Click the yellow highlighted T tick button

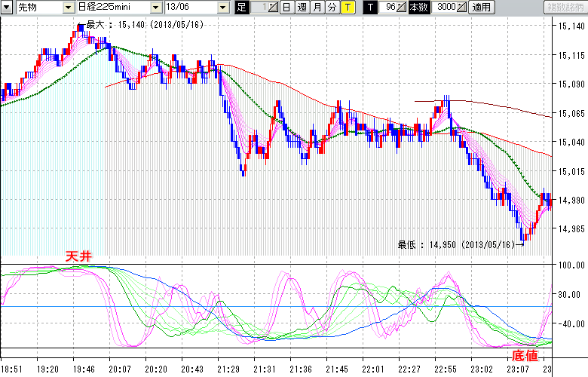click(x=347, y=7)
